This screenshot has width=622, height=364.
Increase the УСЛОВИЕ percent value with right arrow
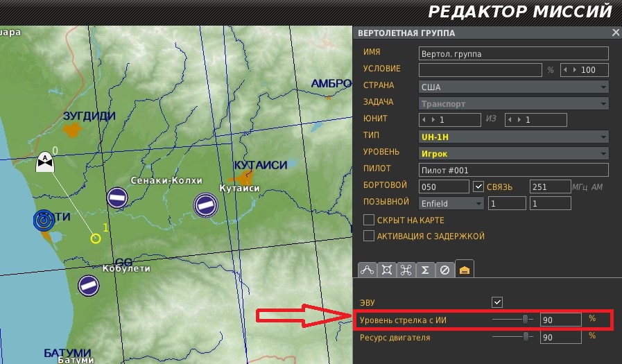(574, 70)
